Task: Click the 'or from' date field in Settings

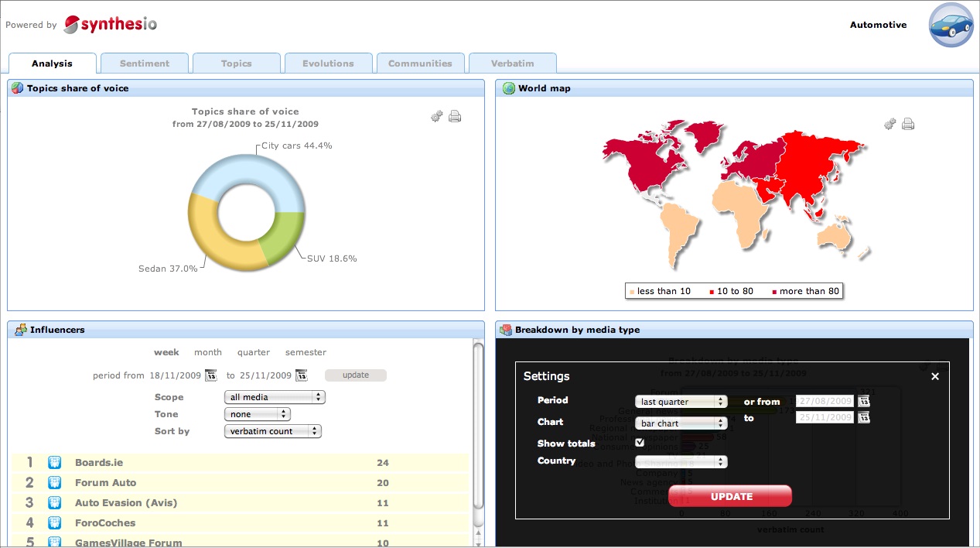Action: [x=825, y=401]
